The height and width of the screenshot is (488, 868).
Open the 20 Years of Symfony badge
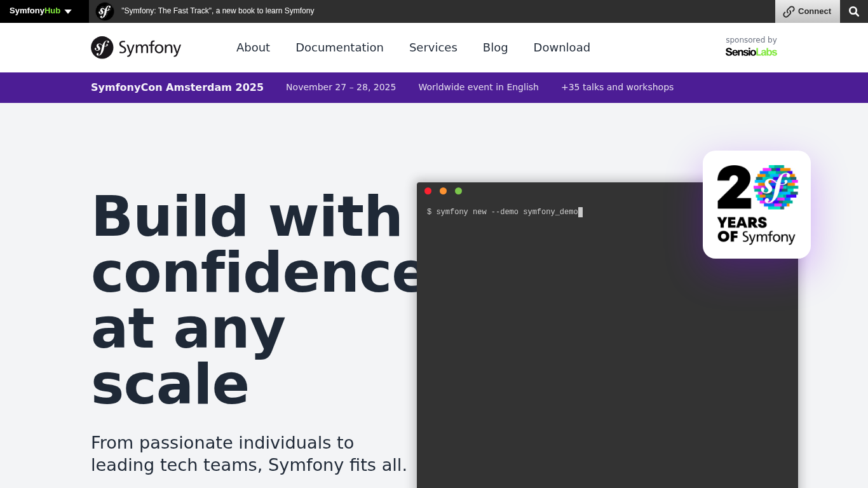coord(756,205)
